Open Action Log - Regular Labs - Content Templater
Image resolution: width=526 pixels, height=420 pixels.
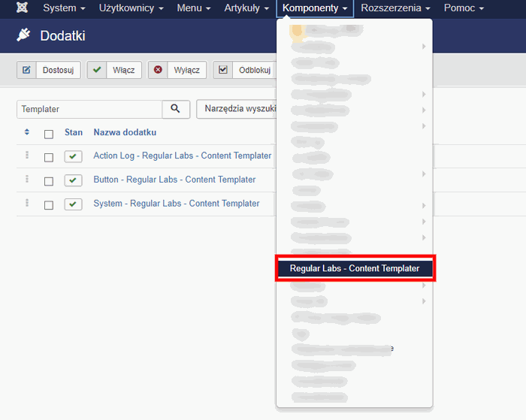(x=183, y=156)
